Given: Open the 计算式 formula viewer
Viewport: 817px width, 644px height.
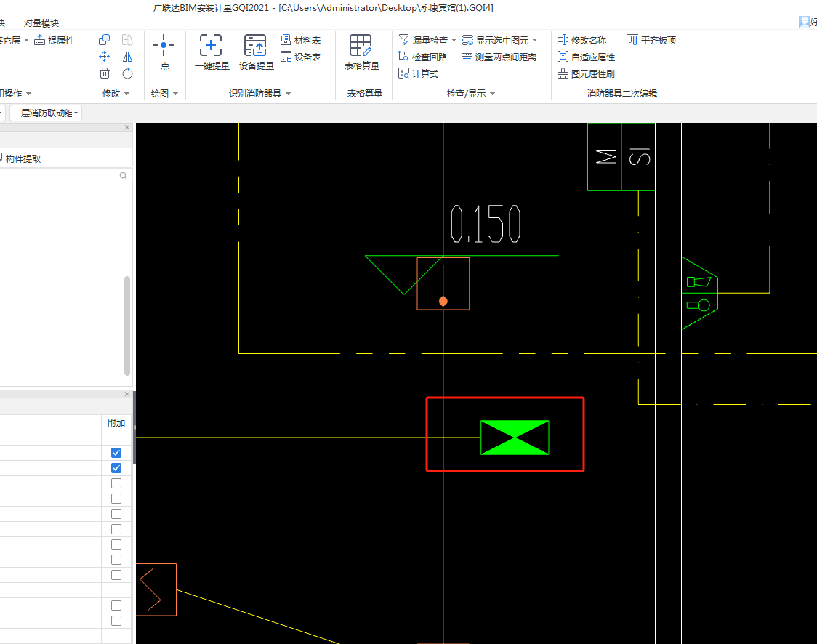Looking at the screenshot, I should tap(419, 73).
